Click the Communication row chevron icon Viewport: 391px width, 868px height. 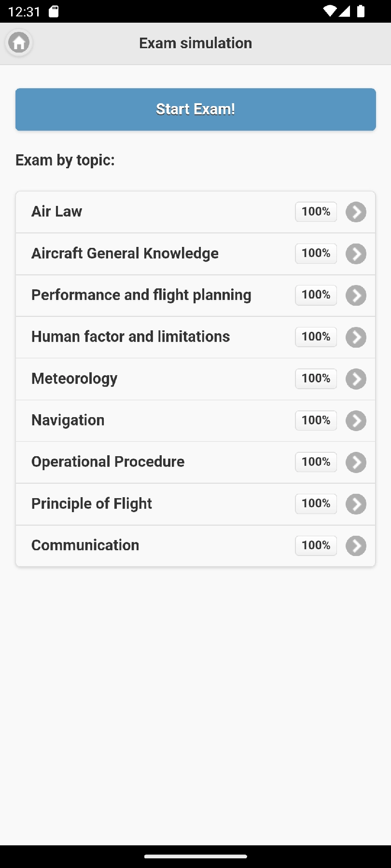click(x=356, y=546)
